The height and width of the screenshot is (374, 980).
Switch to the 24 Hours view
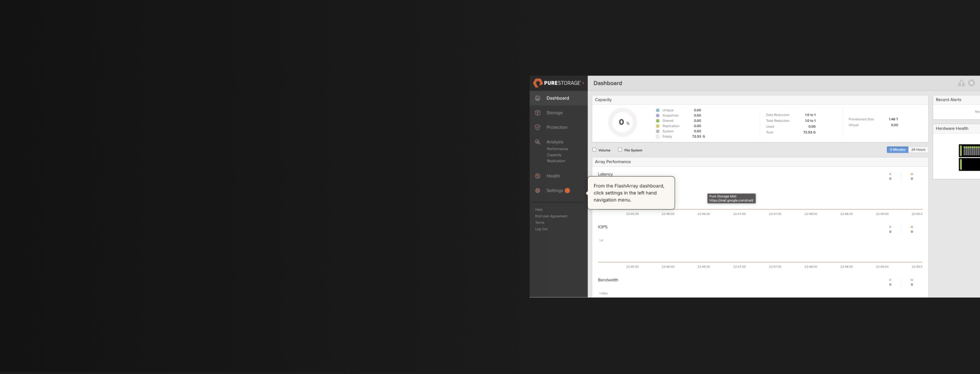(918, 150)
